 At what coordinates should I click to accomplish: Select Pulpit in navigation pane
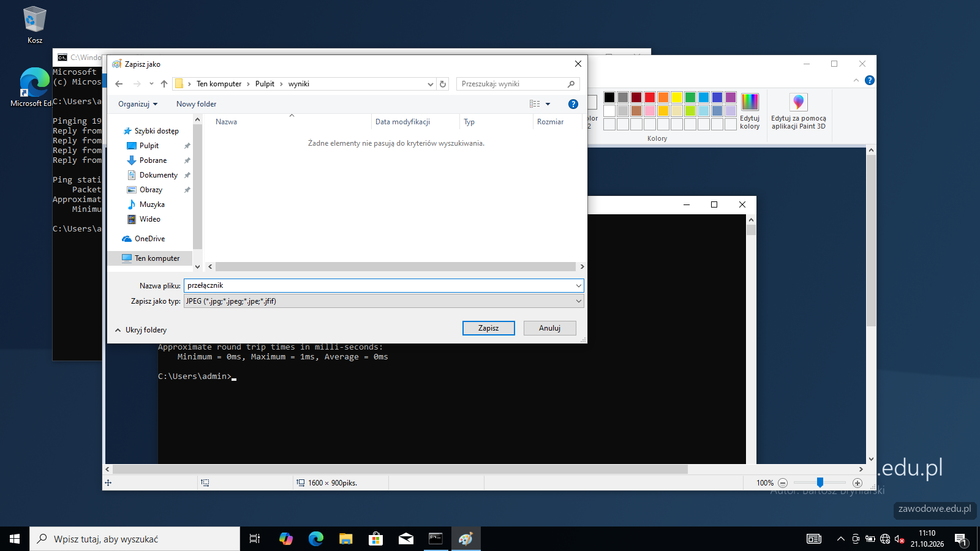pos(149,146)
